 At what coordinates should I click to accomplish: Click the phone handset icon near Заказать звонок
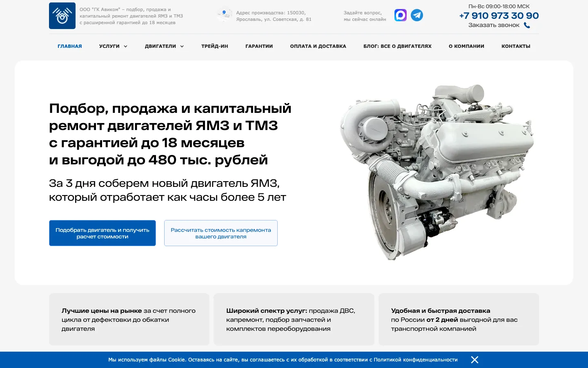(x=527, y=25)
